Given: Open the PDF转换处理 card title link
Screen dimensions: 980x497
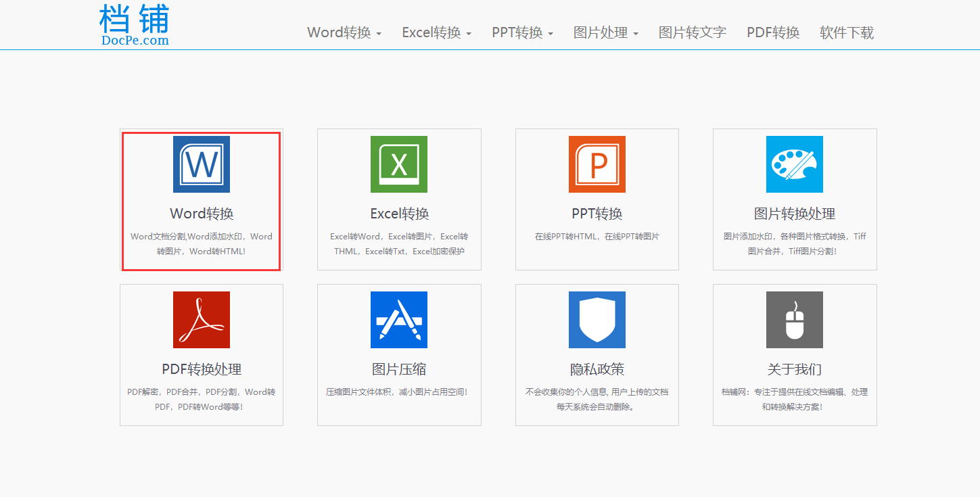Looking at the screenshot, I should pyautogui.click(x=202, y=369).
